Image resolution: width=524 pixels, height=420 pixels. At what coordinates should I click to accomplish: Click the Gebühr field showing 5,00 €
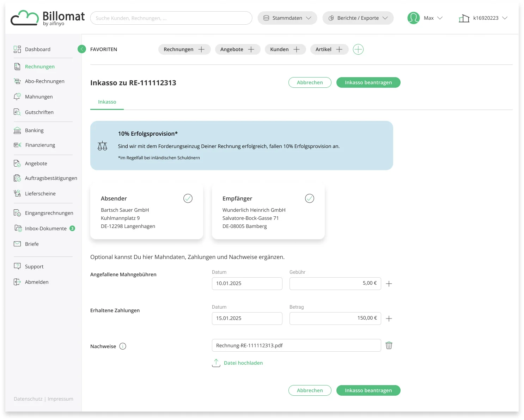click(x=335, y=284)
